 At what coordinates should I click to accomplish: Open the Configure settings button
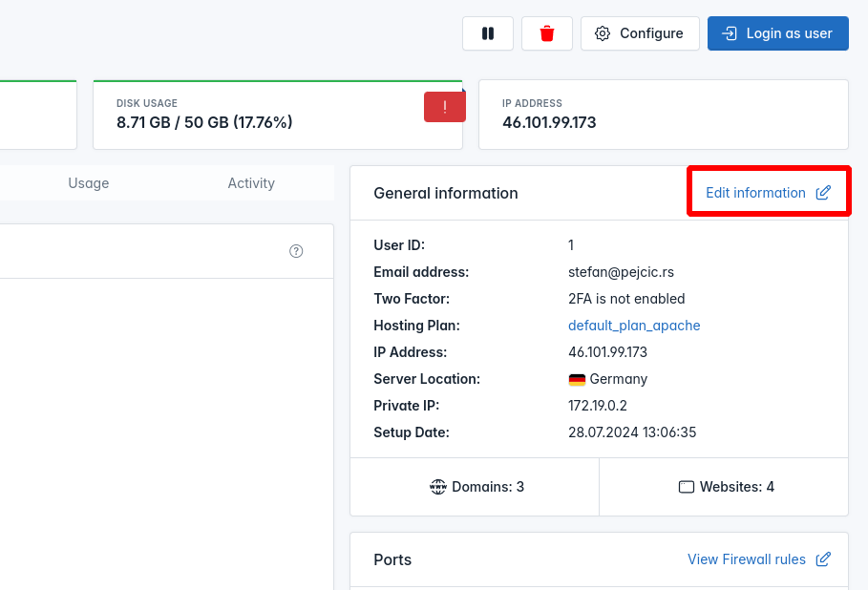pos(640,33)
